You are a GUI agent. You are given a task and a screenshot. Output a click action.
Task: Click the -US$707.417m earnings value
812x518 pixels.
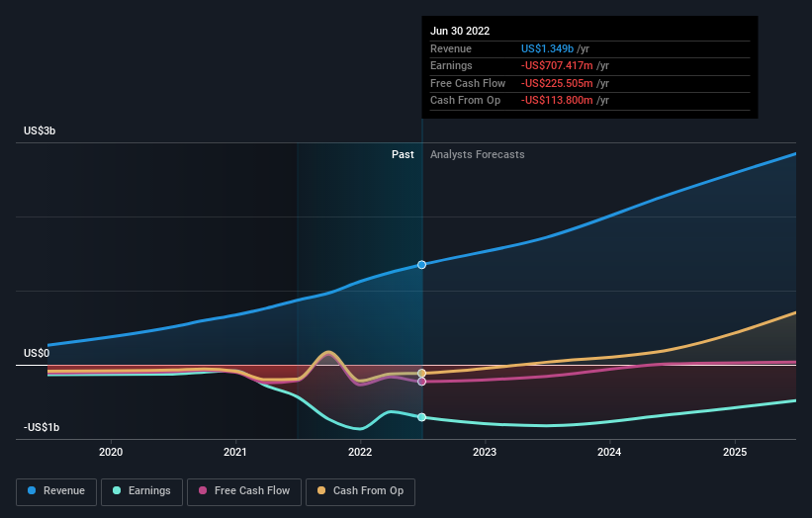557,65
